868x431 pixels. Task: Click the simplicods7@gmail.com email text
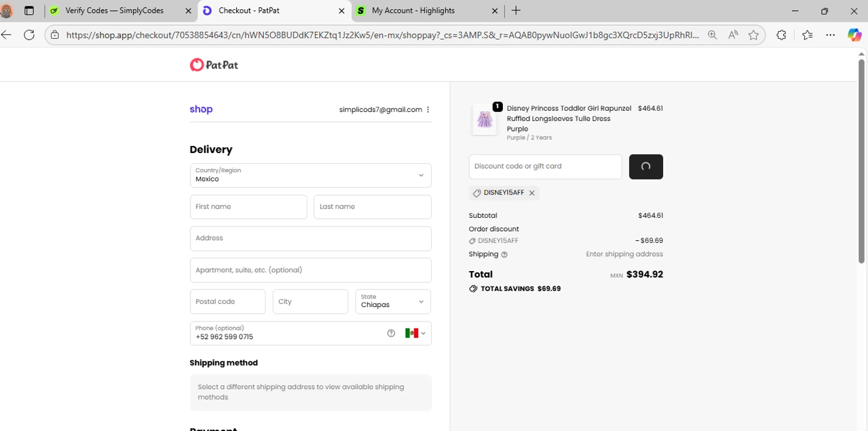tap(380, 109)
